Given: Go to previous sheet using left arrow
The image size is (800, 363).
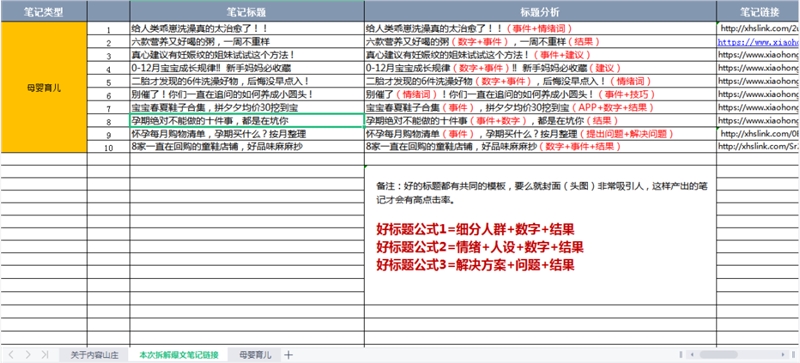Looking at the screenshot, I should (x=11, y=355).
